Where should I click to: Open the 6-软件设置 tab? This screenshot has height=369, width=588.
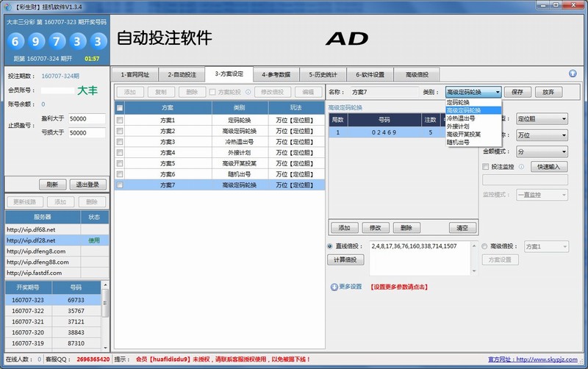click(370, 74)
